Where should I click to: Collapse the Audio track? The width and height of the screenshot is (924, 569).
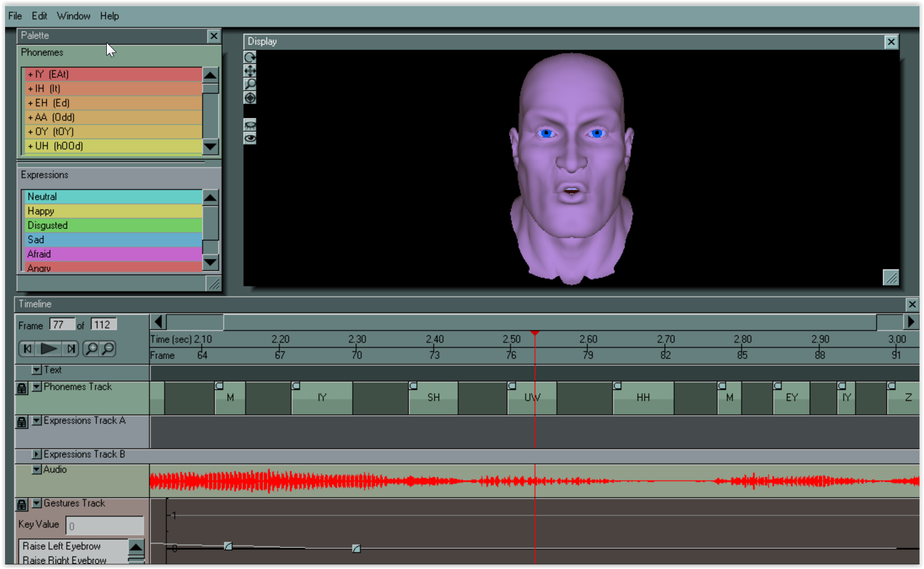(x=37, y=469)
